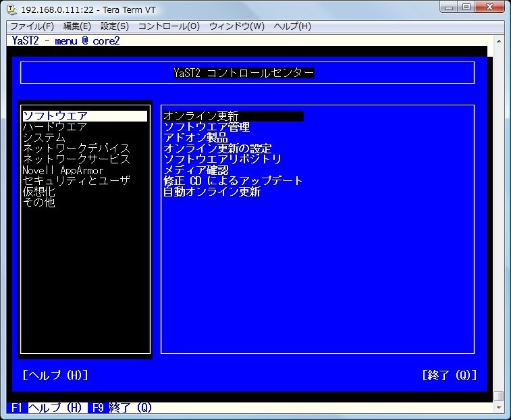Screen dimensions: 511x420
Task: Minimize the Tera Term window
Action: [x=449, y=7]
